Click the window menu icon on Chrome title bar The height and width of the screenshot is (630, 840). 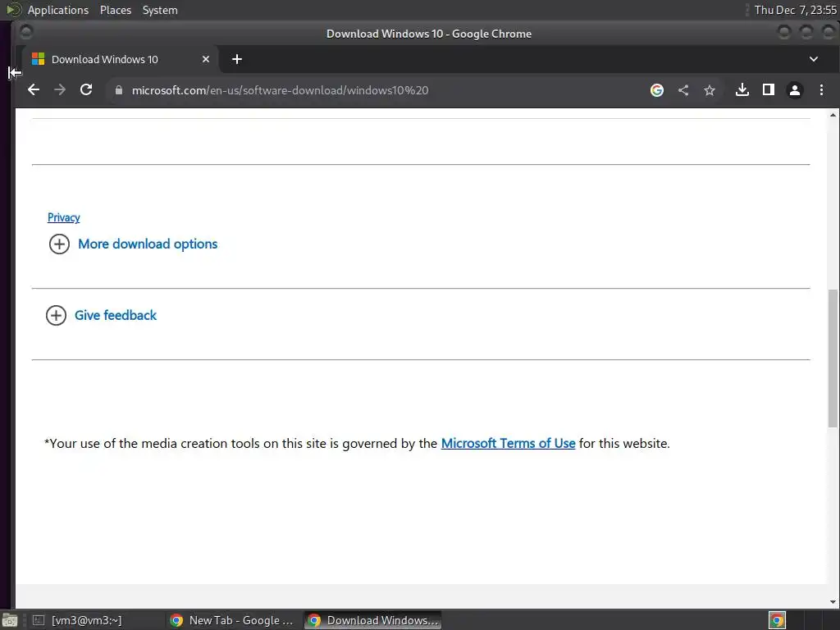(25, 32)
